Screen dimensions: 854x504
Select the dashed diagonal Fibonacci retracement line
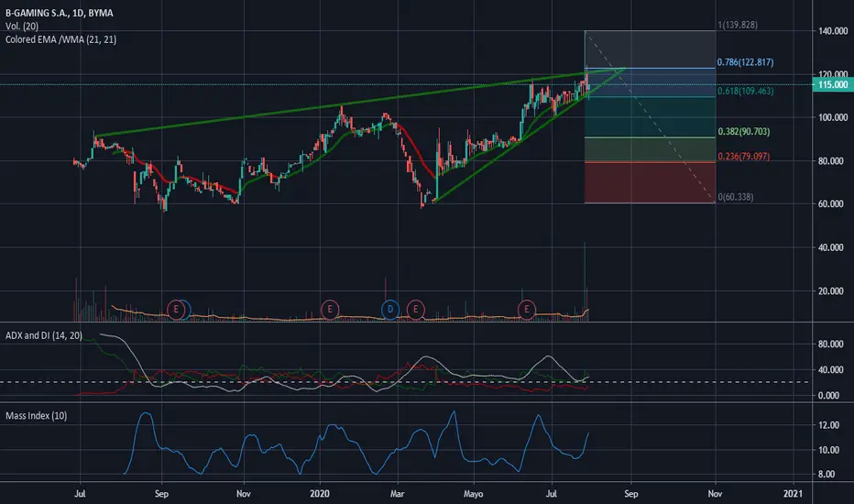pos(650,116)
